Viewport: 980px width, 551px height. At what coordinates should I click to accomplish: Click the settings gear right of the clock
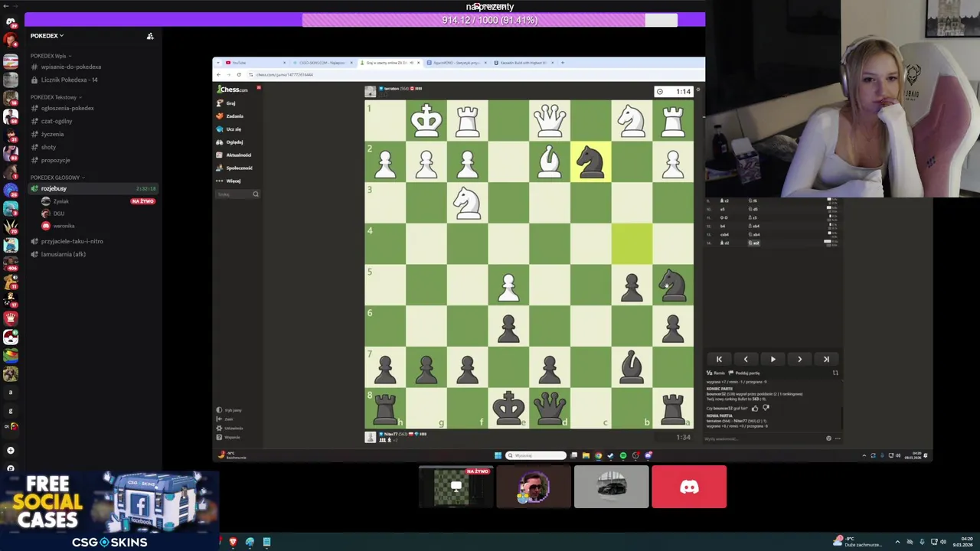pos(697,91)
